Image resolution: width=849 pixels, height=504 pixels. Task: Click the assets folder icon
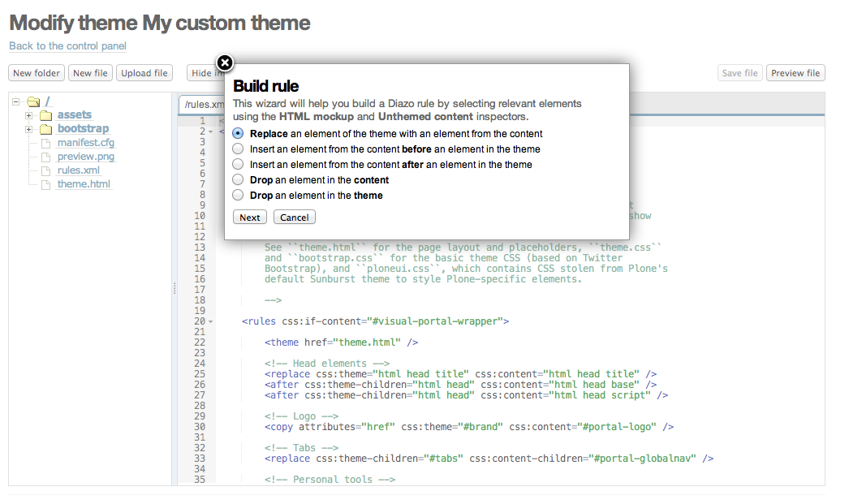tap(46, 115)
